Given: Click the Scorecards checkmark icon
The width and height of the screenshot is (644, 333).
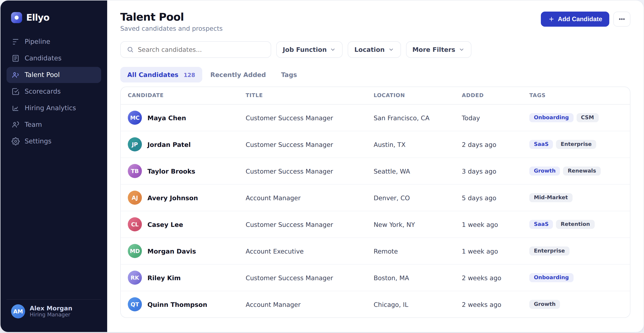Looking at the screenshot, I should click(x=16, y=91).
